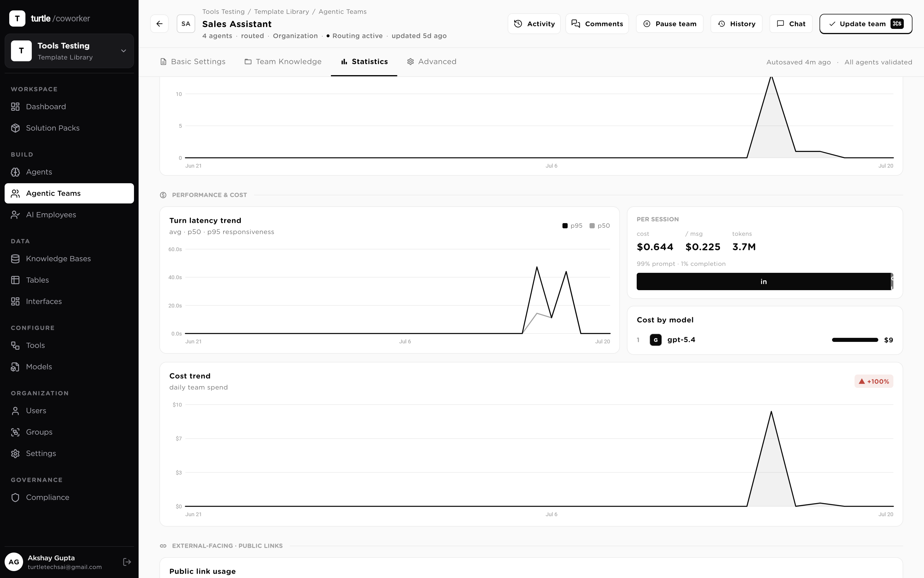Screen dimensions: 924x578
Task: Click the Turtle latency p95 first peak
Action: point(537,267)
